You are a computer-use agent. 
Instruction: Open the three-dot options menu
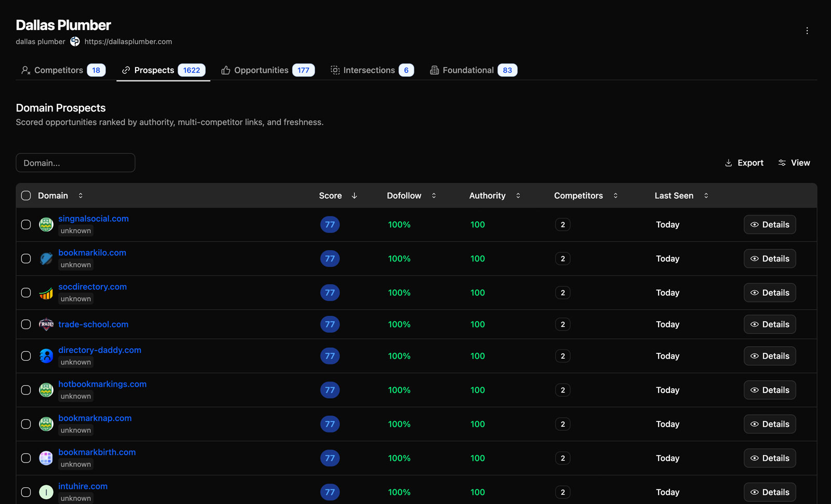pos(807,31)
